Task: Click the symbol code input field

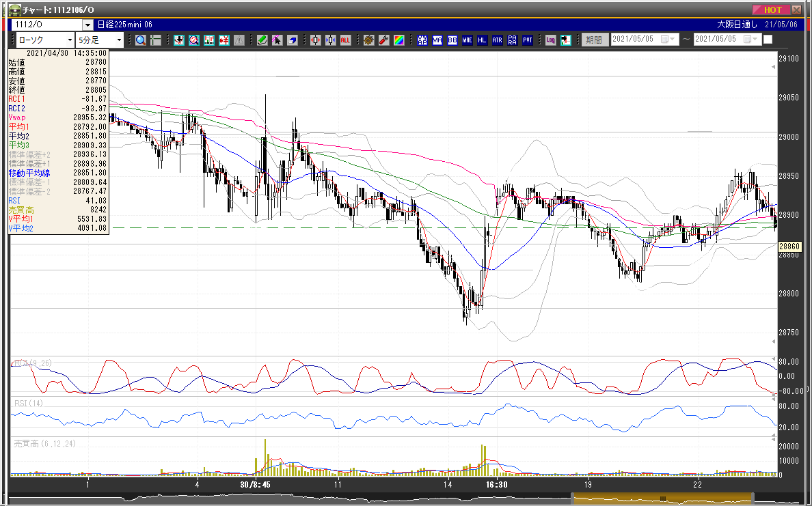Action: point(48,25)
